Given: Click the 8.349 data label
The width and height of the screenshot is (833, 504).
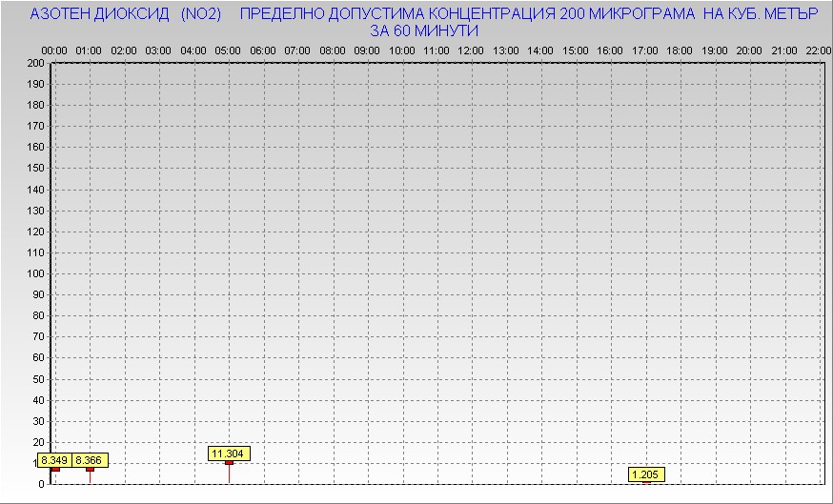Looking at the screenshot, I should click(x=54, y=460).
